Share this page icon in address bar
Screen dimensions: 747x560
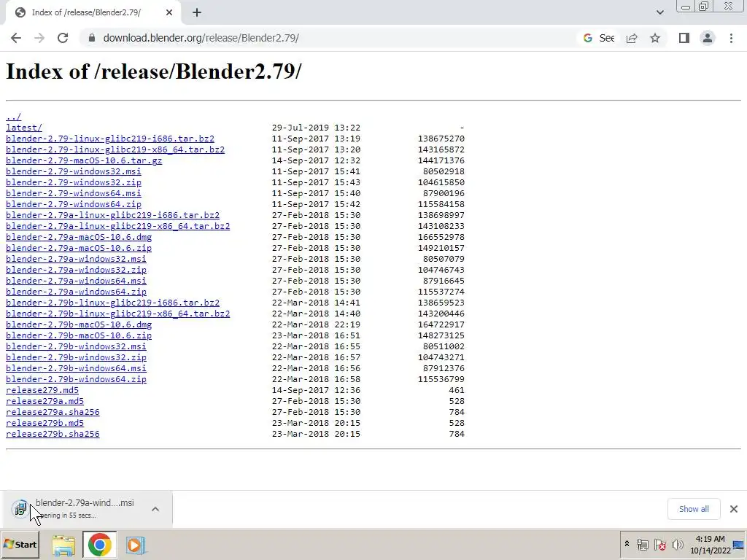tap(632, 38)
